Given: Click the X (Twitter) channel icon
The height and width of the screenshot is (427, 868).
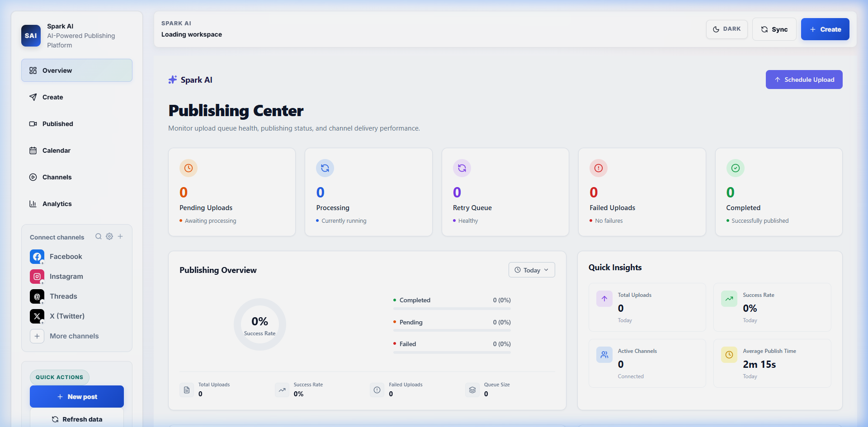Looking at the screenshot, I should [37, 316].
